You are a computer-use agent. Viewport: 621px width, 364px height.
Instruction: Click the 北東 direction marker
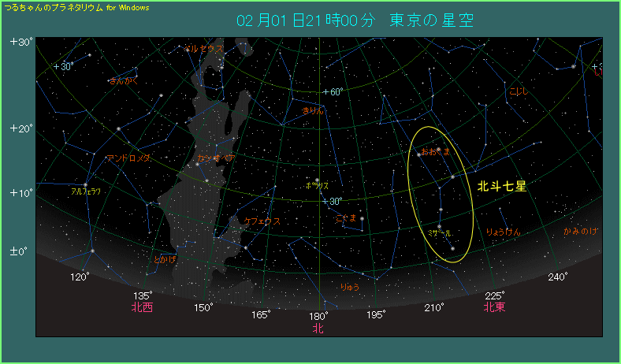[x=494, y=307]
